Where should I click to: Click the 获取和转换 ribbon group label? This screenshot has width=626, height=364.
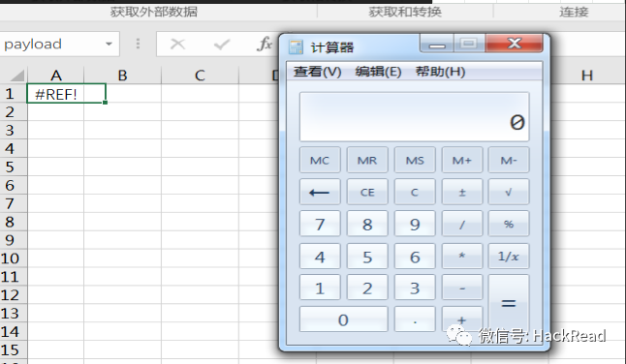(405, 12)
